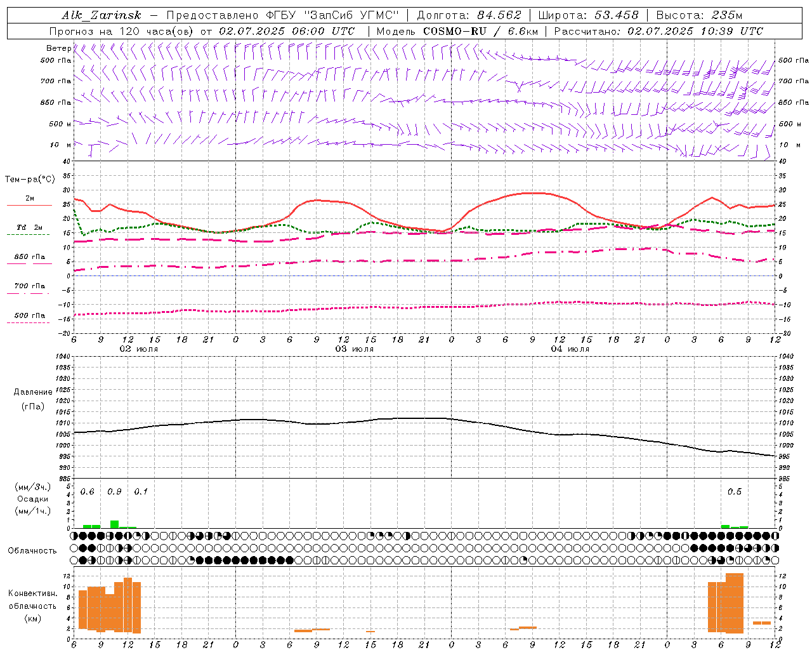This screenshot has height=650, width=812.
Task: Click the precipitation amount 0.1
Action: pos(141,492)
